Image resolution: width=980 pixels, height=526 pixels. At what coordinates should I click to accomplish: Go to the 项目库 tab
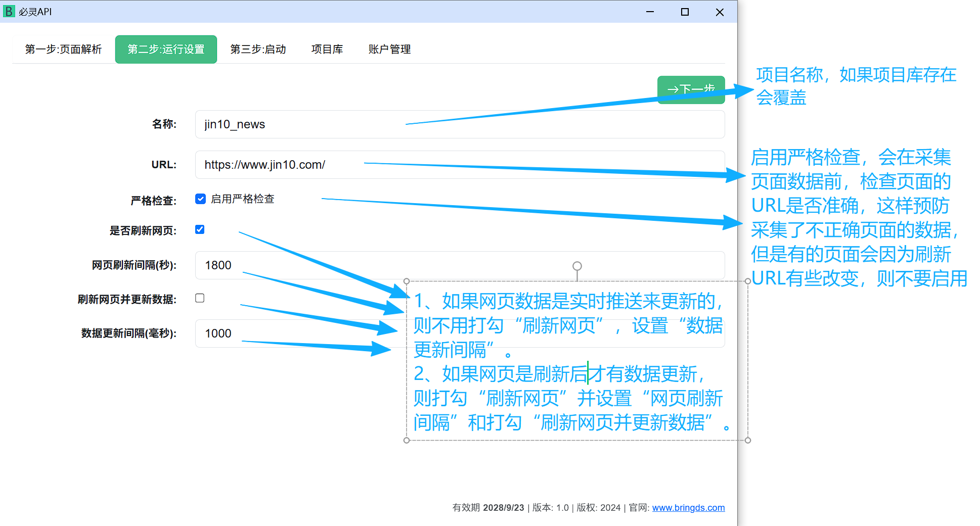click(x=327, y=50)
